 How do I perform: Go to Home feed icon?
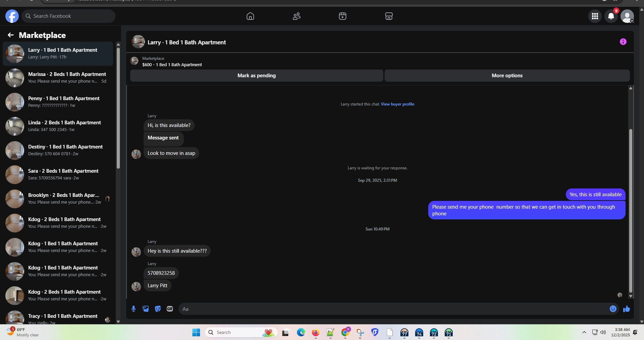(250, 16)
